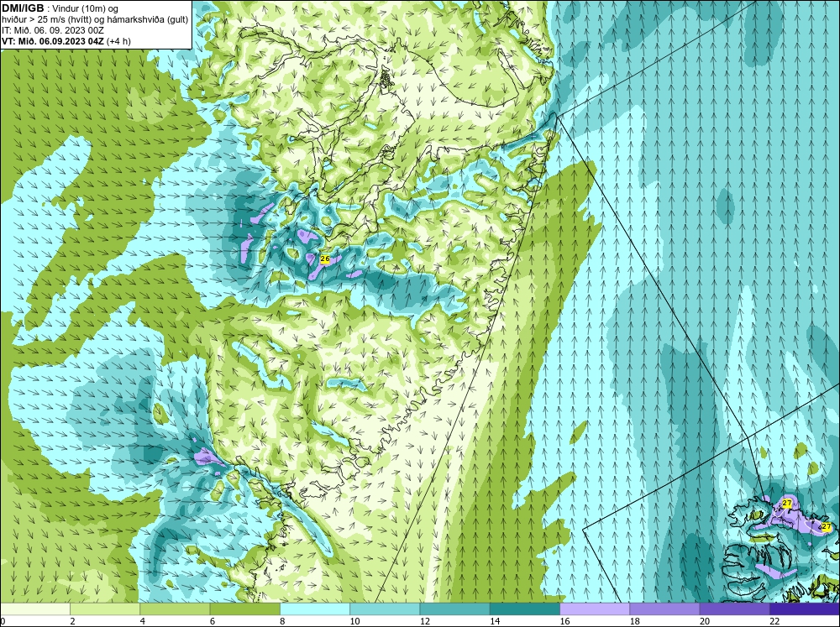This screenshot has height=627, width=840.
Task: Select the 10–12 m/s light teal swatch
Action: (x=385, y=609)
